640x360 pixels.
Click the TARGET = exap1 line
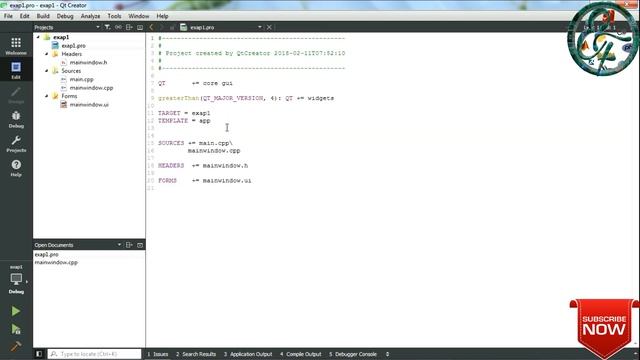184,113
